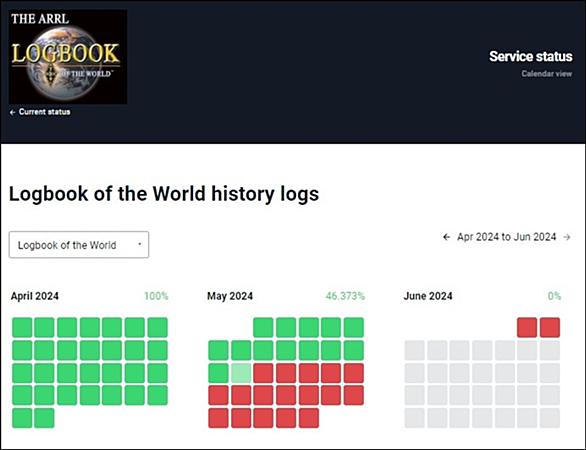Select the first green day cell of May 2024

pyautogui.click(x=263, y=327)
